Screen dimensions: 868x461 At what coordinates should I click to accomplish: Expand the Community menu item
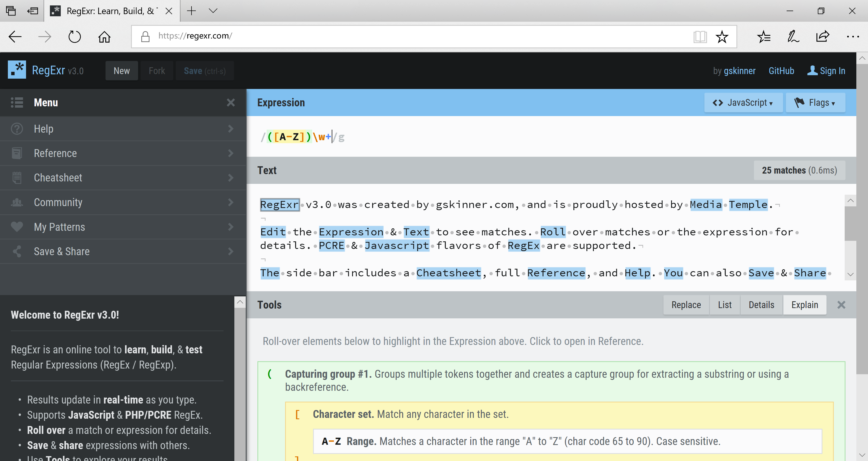231,202
